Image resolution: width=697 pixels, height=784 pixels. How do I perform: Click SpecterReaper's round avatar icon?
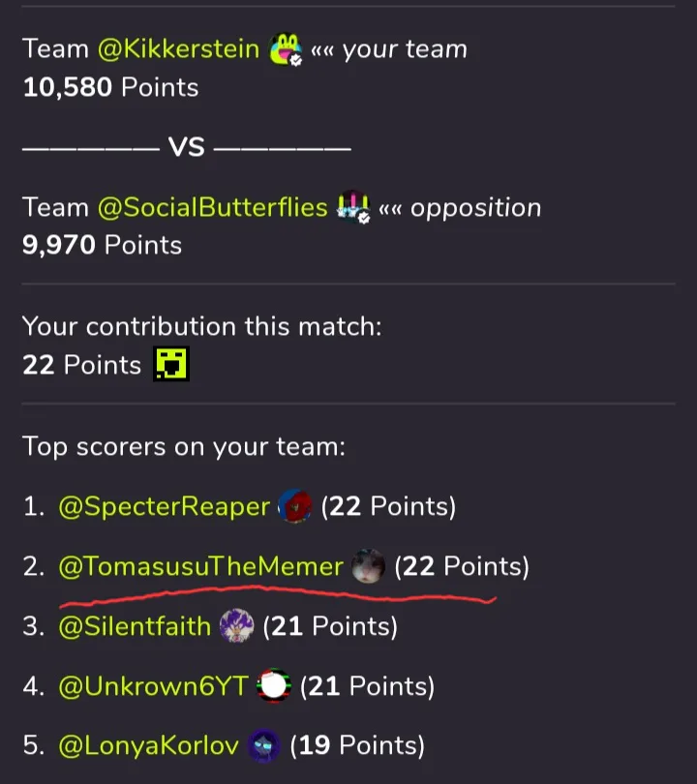295,506
